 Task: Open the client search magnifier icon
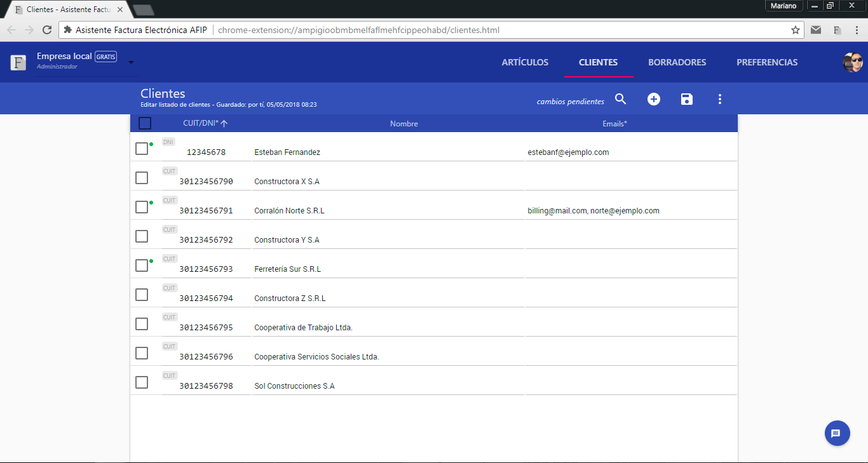point(621,99)
